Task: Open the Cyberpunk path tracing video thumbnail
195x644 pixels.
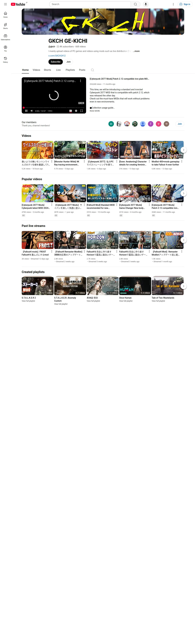Action: 103,150
